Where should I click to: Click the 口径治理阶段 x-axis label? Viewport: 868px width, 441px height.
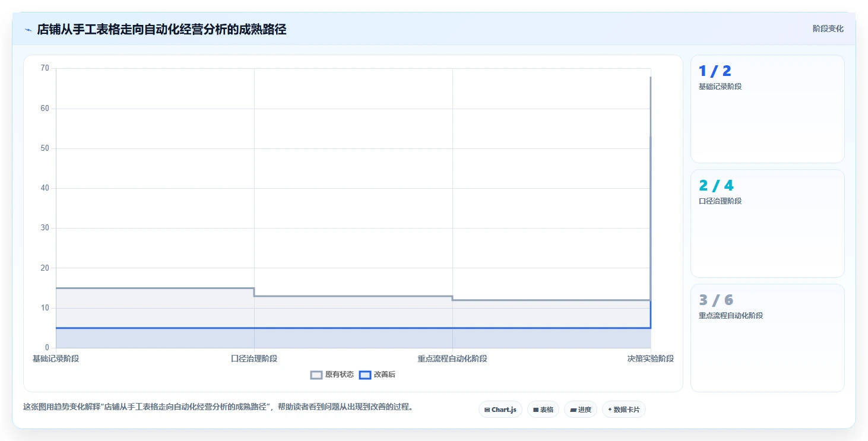point(254,358)
